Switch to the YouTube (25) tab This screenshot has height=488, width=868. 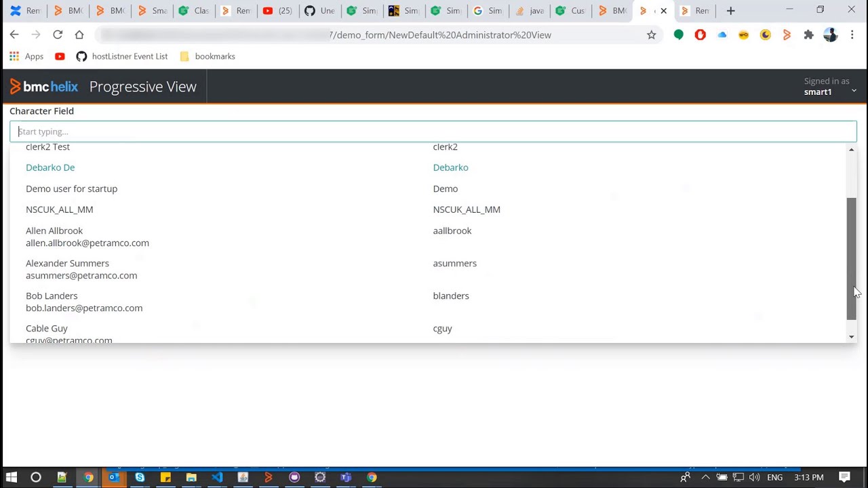(278, 11)
